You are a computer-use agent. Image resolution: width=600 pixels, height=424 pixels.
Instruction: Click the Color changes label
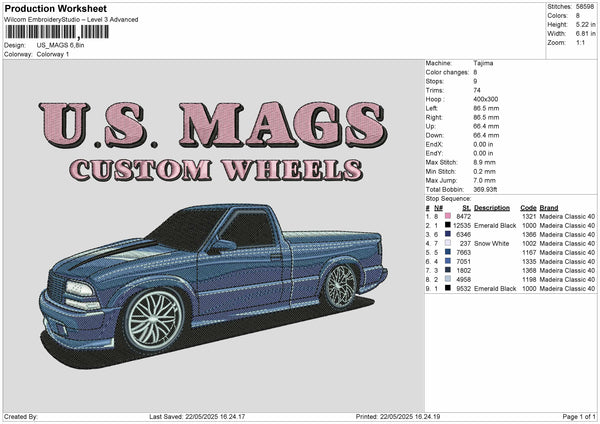coord(447,72)
